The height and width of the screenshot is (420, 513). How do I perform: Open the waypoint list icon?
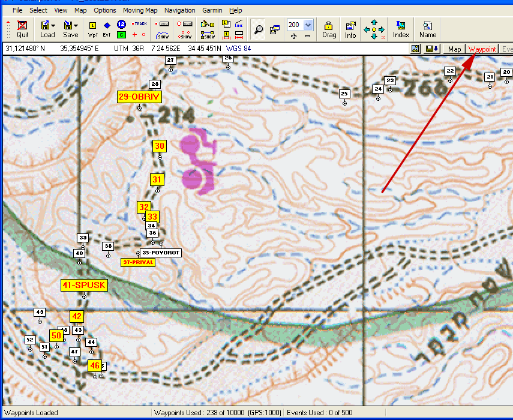pos(226,24)
